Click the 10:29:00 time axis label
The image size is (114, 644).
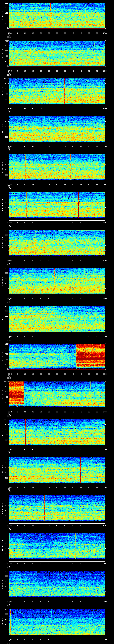tap(9, 525)
